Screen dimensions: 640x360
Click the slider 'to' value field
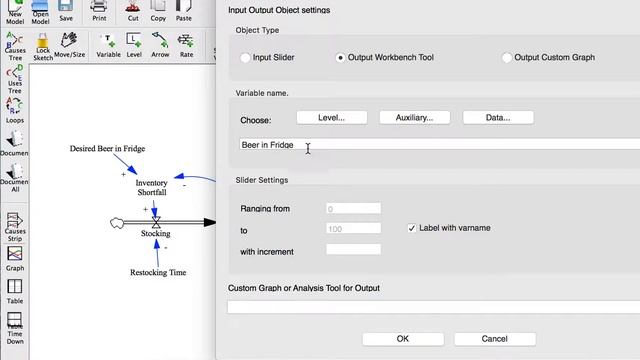tap(353, 229)
